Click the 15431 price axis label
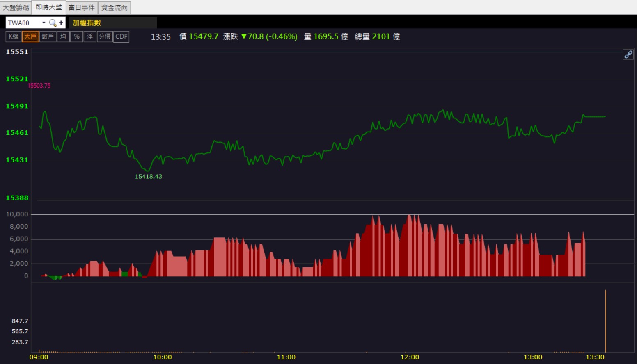 pyautogui.click(x=17, y=160)
